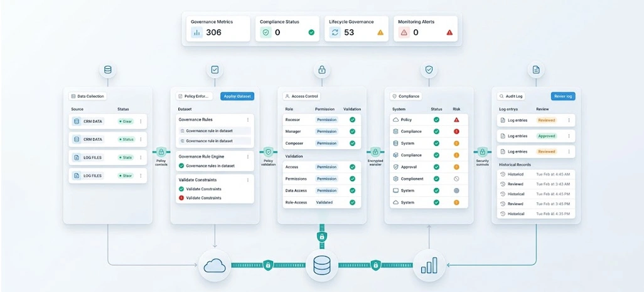
Task: Open the Governance Rules three-dot menu
Action: (248, 120)
